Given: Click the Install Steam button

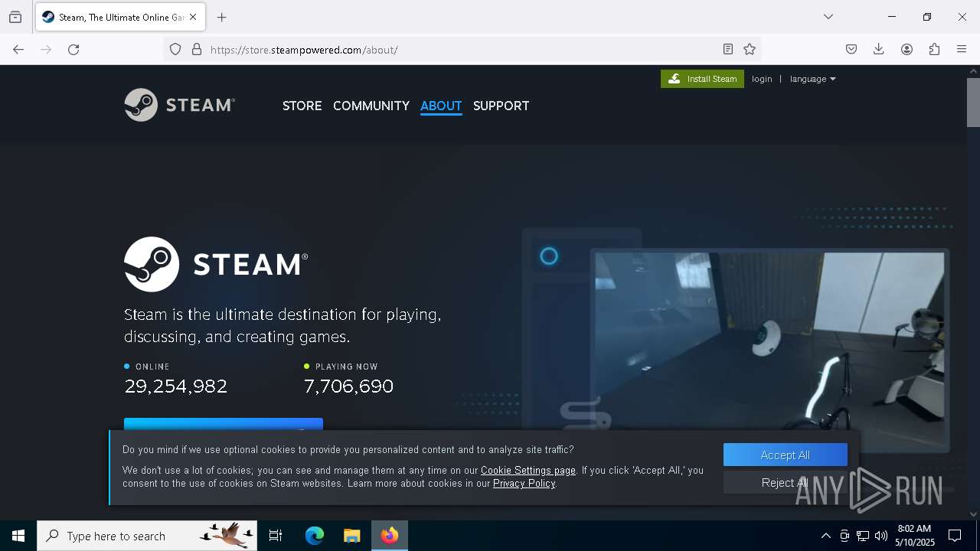Looking at the screenshot, I should pyautogui.click(x=702, y=79).
